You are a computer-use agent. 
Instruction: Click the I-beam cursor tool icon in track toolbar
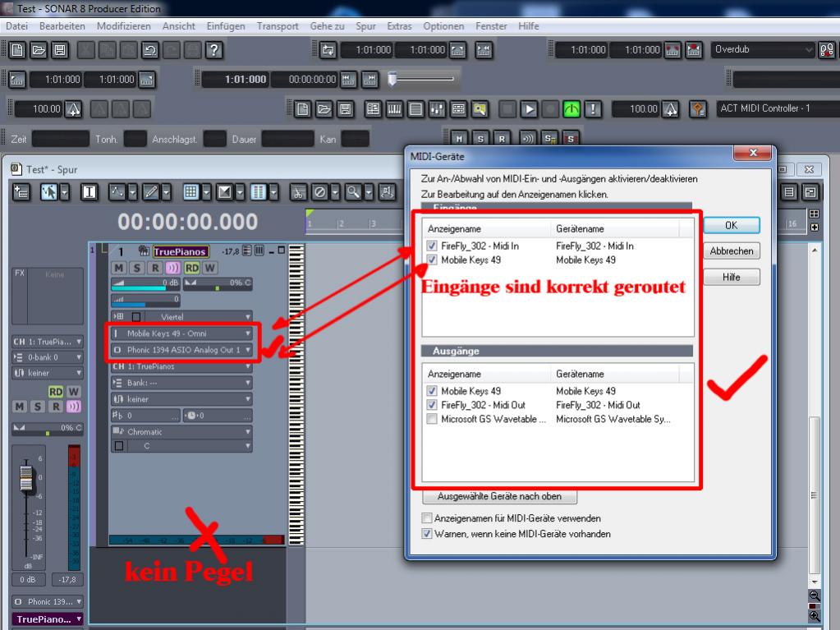90,191
